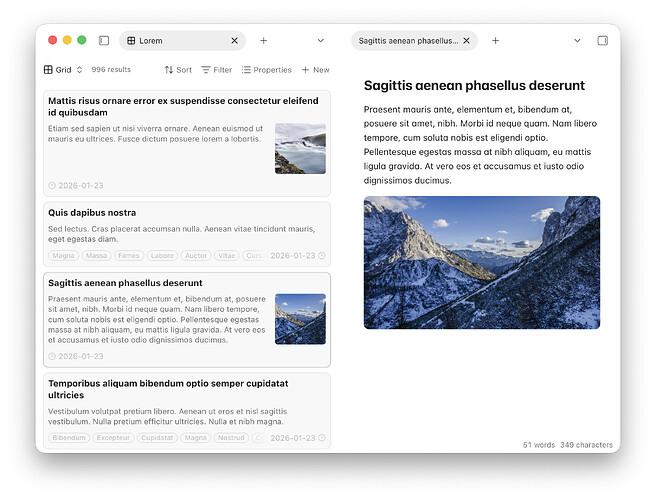This screenshot has width=655, height=500.
Task: Switch to the Lorem tab
Action: [x=170, y=41]
